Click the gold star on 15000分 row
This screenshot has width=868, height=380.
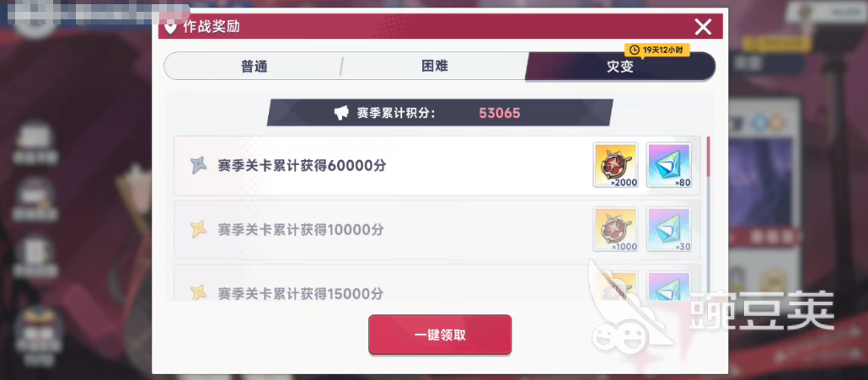point(198,292)
